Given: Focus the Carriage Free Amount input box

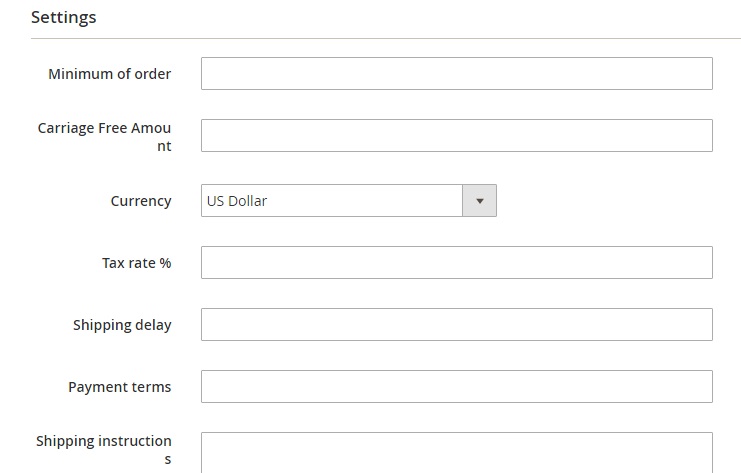Looking at the screenshot, I should [457, 136].
